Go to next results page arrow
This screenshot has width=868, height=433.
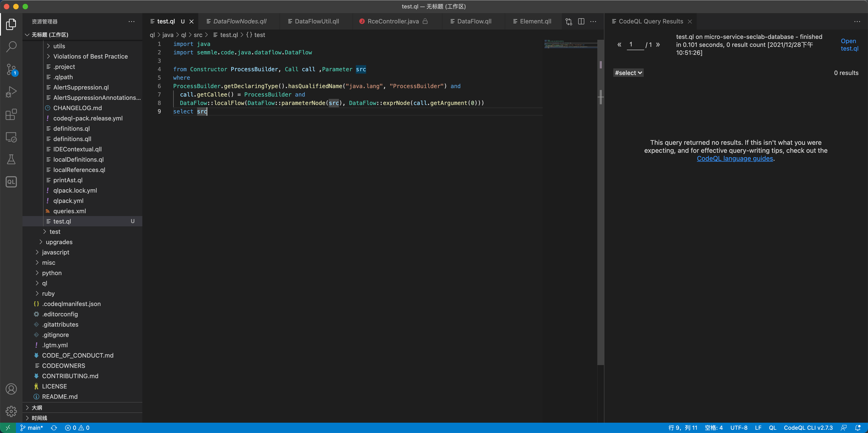click(x=658, y=45)
